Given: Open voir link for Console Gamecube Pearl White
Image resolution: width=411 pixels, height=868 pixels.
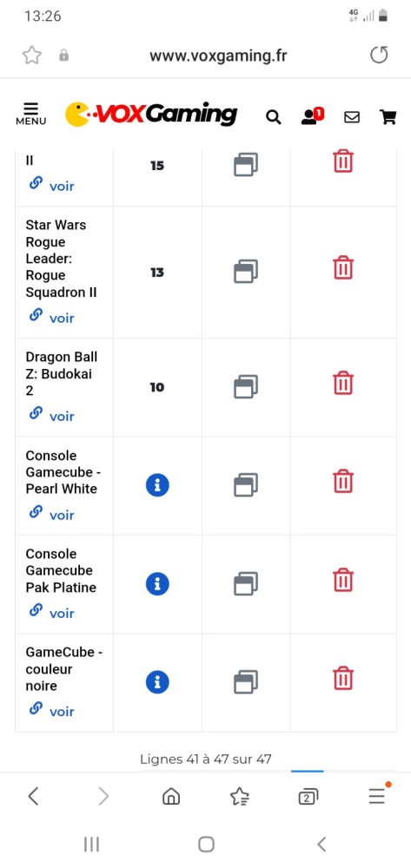Looking at the screenshot, I should click(52, 514).
